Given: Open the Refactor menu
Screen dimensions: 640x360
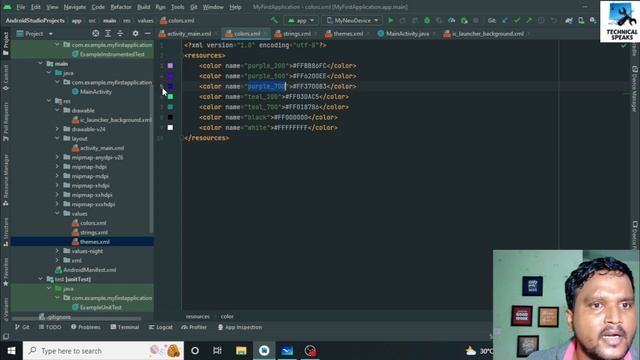Looking at the screenshot, I should 121,7.
